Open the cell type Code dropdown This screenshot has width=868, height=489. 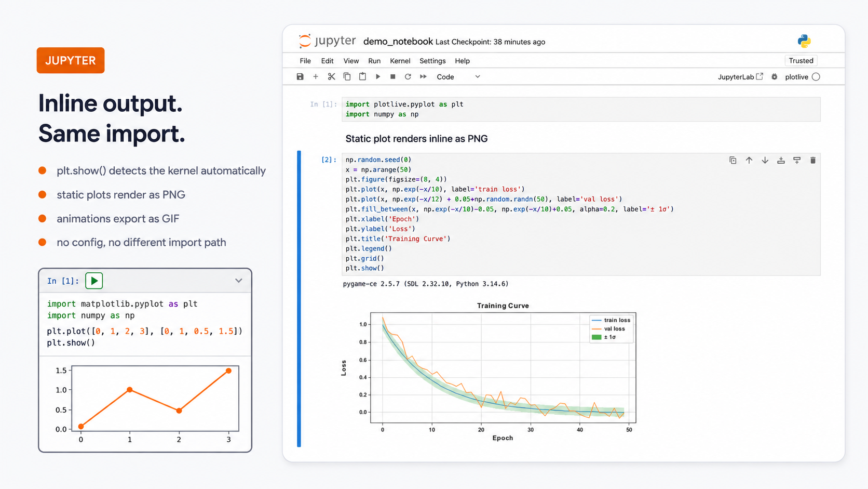coord(458,77)
